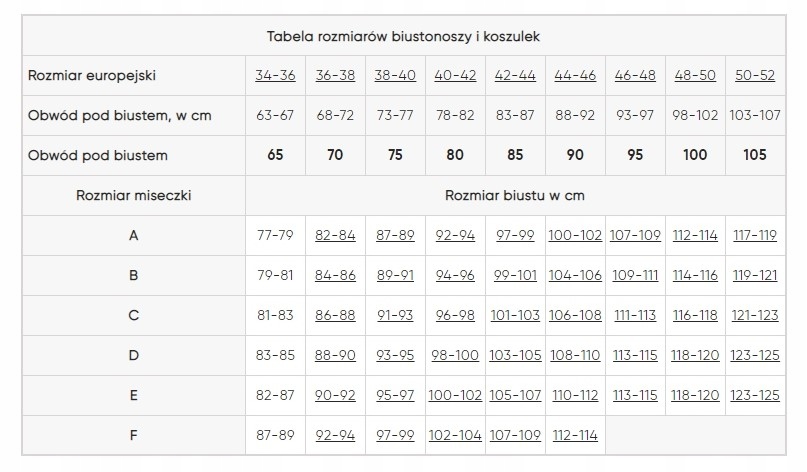The image size is (807, 472).
Task: Open the 82-84 bust size link
Action: tap(335, 236)
